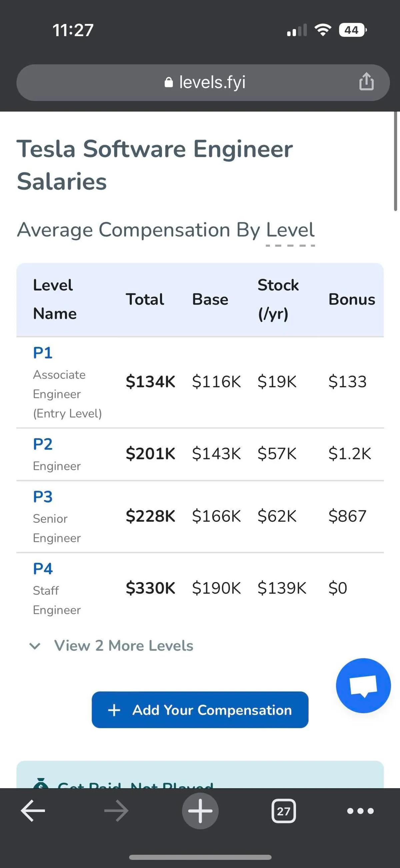Open the tab switcher showing 27 tabs
This screenshot has width=400, height=868.
(284, 811)
